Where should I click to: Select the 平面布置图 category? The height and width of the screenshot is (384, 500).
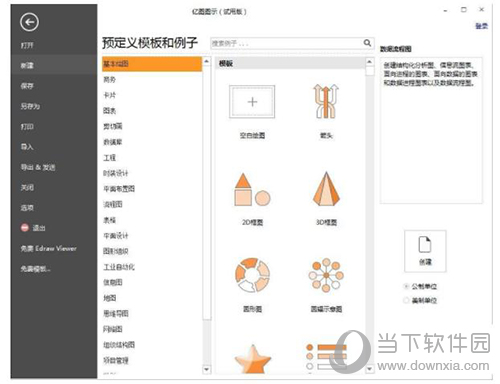point(119,189)
